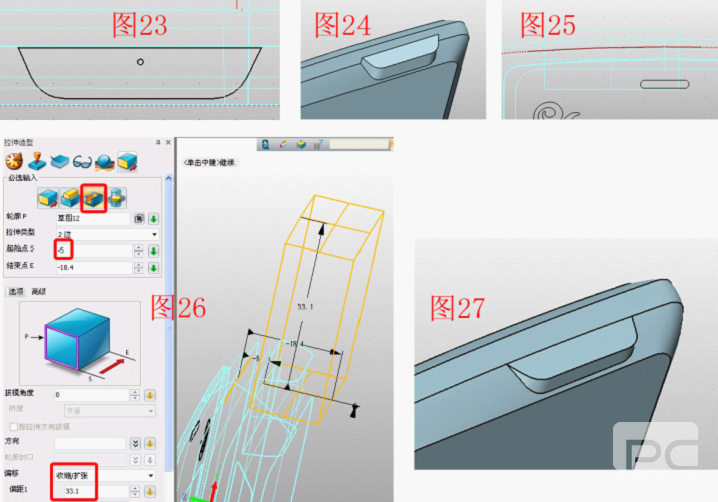718x502 pixels.
Task: Click the stamp icon in panel toolbar
Action: coord(36,161)
